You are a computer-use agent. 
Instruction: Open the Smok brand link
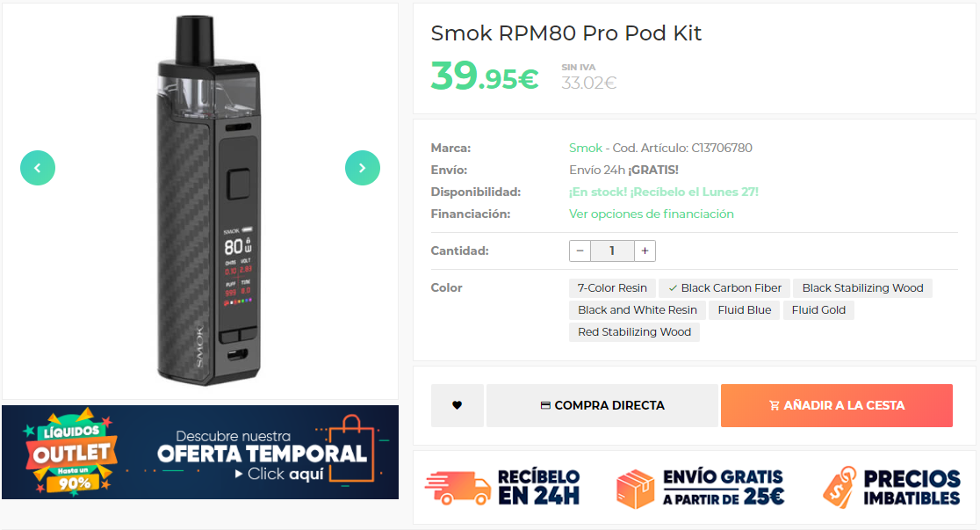click(586, 149)
